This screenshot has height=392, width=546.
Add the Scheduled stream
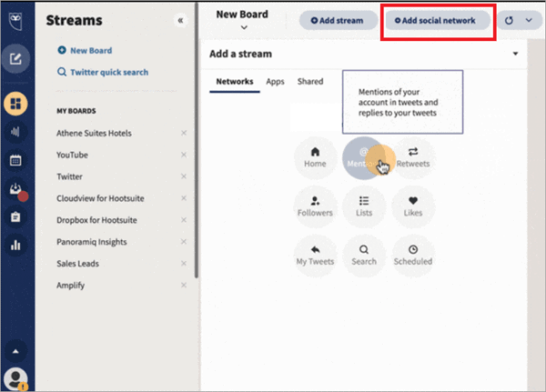click(x=413, y=255)
